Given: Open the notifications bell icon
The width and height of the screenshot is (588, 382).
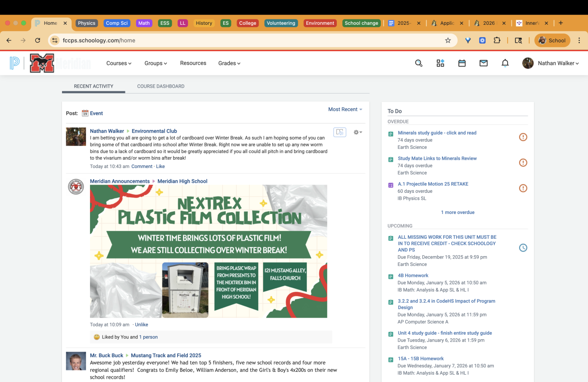Looking at the screenshot, I should pyautogui.click(x=505, y=63).
